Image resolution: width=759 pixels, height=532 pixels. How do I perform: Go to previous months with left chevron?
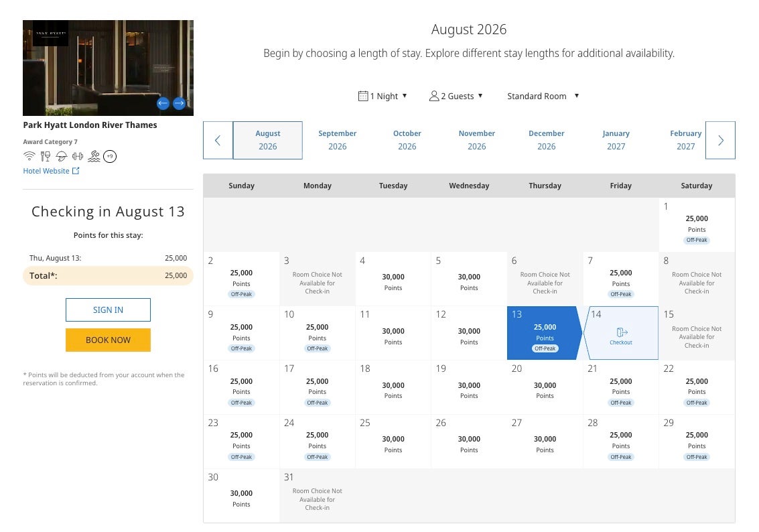point(218,140)
